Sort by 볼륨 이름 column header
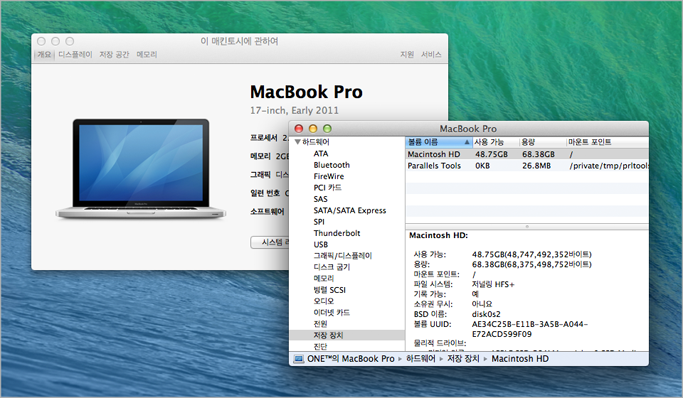The width and height of the screenshot is (683, 398). [439, 142]
